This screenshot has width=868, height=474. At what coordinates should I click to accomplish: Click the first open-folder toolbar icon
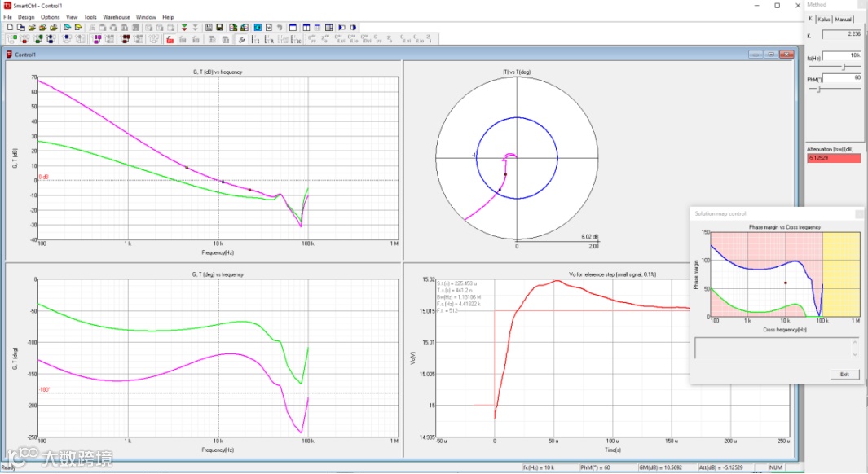pos(32,27)
